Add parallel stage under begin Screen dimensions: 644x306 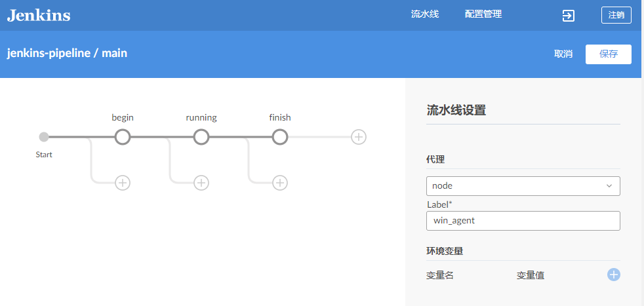(x=123, y=183)
